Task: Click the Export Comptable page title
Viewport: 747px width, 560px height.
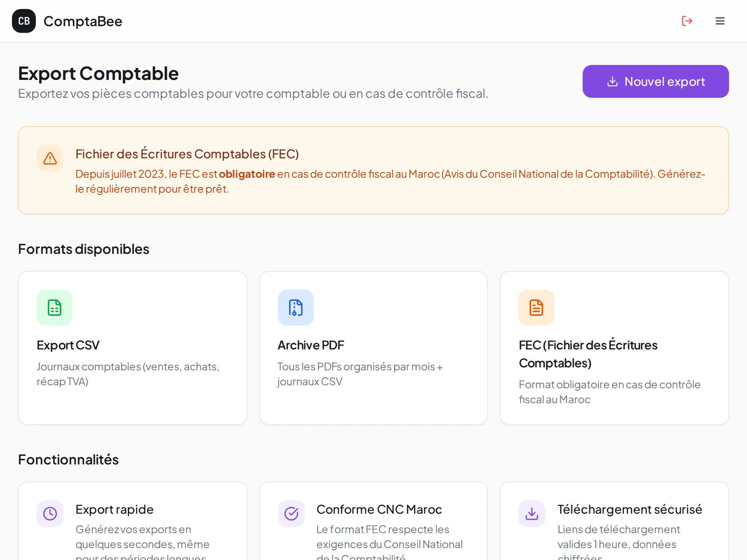Action: coord(98,74)
